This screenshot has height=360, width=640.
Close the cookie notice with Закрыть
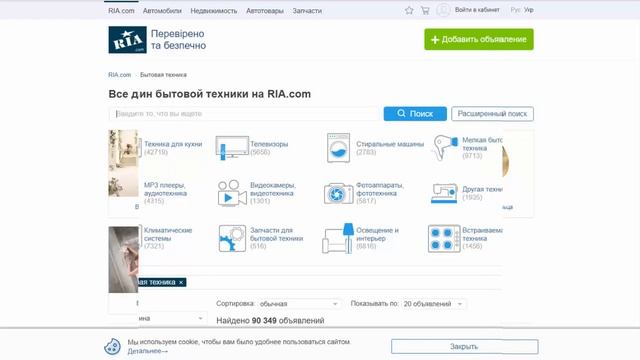pos(464,347)
